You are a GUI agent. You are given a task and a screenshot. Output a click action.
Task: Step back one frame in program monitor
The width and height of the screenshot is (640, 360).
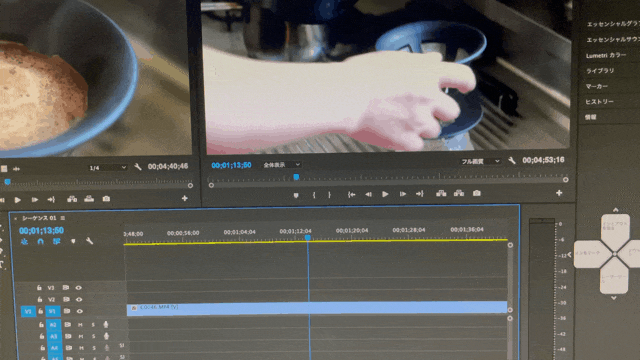point(368,194)
